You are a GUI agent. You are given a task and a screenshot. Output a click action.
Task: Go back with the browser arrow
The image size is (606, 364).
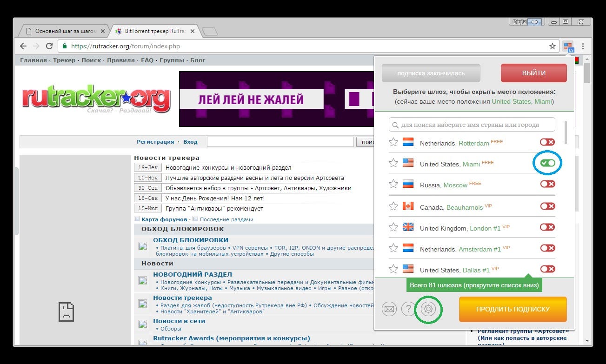pyautogui.click(x=23, y=46)
